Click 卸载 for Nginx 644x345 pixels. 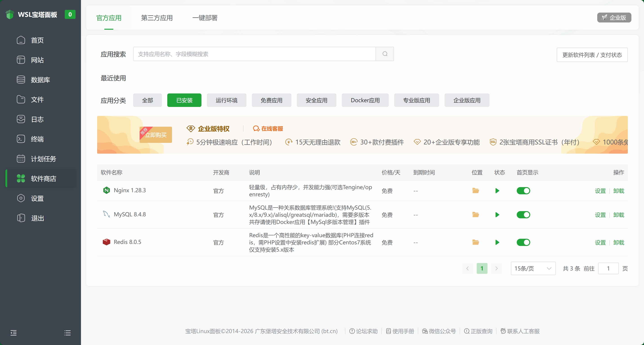[619, 191]
